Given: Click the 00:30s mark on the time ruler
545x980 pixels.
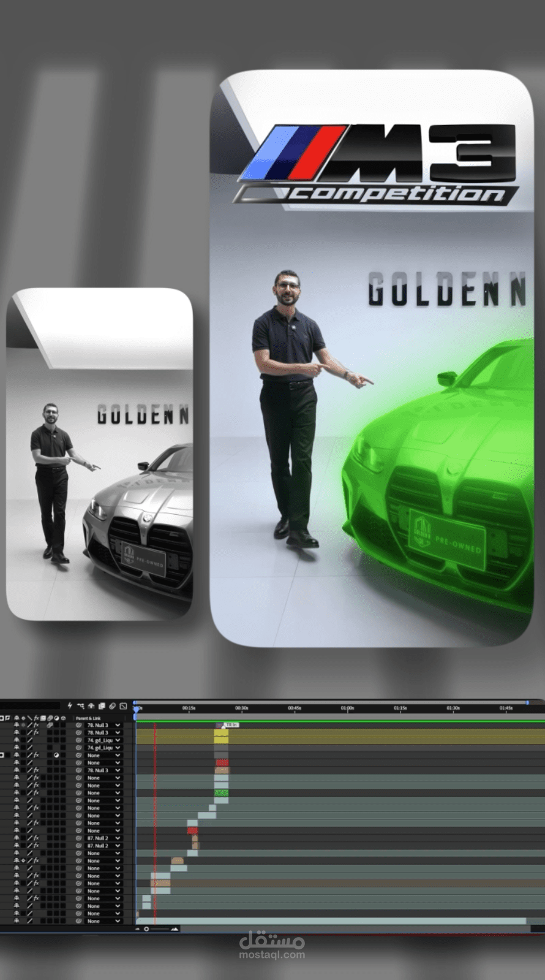Looking at the screenshot, I should (x=241, y=708).
